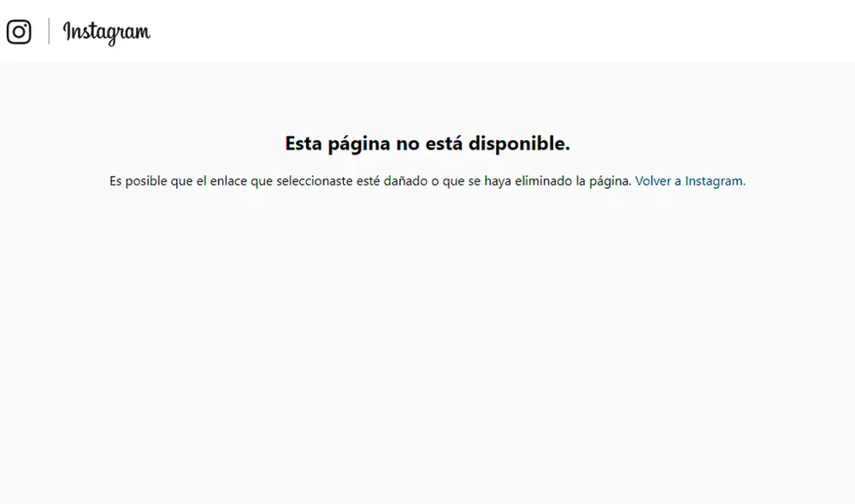Image resolution: width=855 pixels, height=504 pixels.
Task: Click the word 'página' in the bold heading
Action: 358,144
